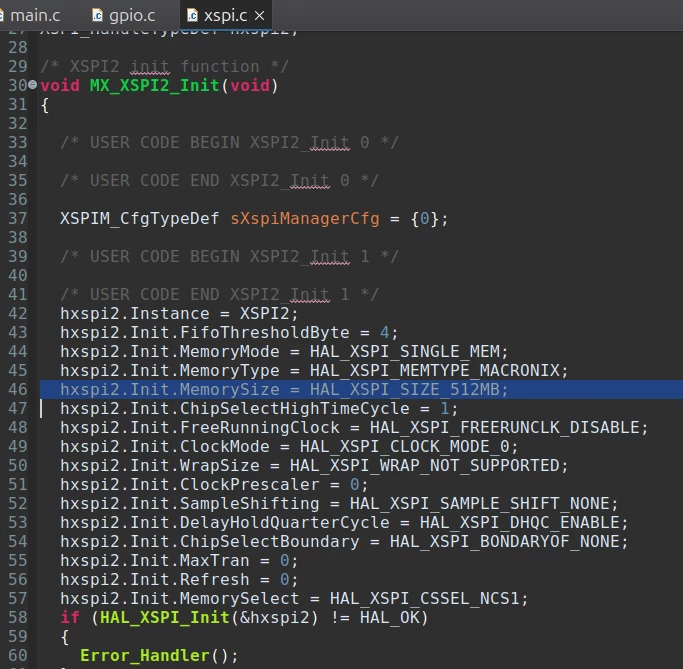Click the highlighted MemorySize line
This screenshot has width=683, height=669.
coord(361,389)
